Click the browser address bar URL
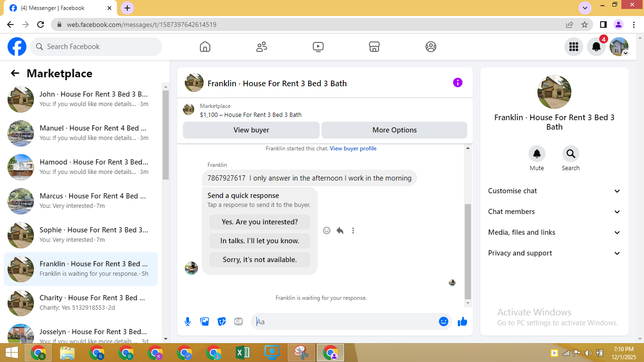Viewport: 644px width, 362px height. (x=141, y=25)
